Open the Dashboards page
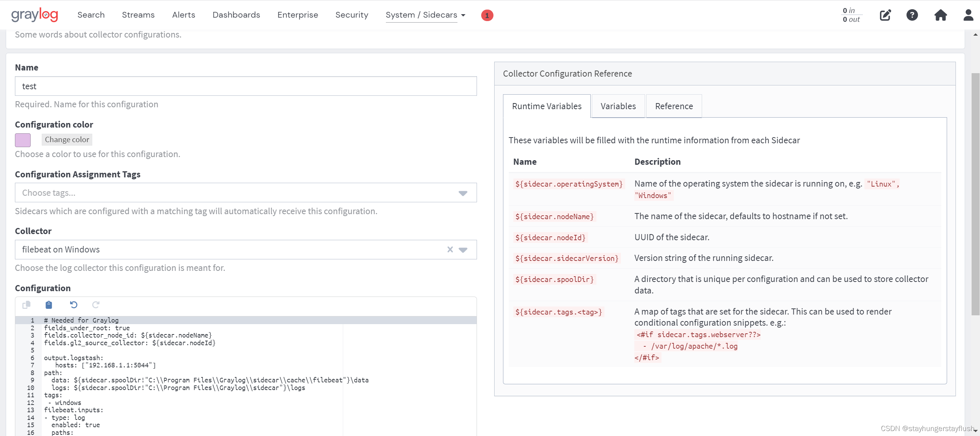Screen dimensions: 980x436 click(236, 15)
